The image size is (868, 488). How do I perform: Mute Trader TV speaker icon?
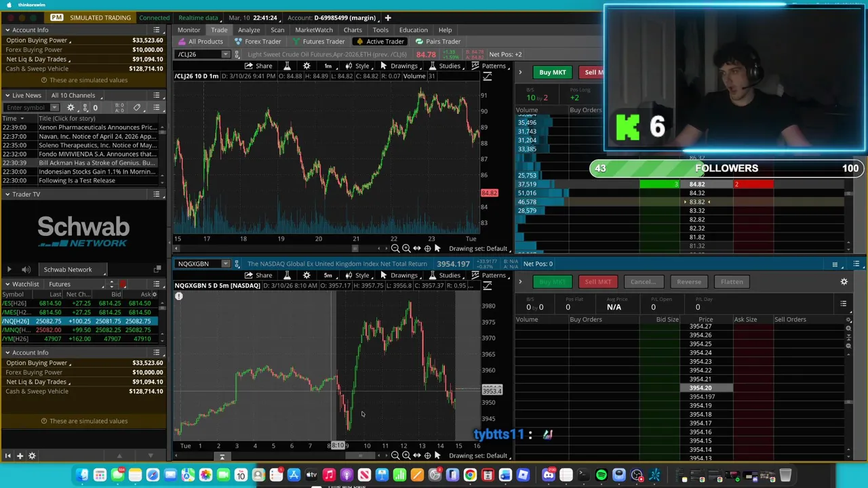coord(26,270)
